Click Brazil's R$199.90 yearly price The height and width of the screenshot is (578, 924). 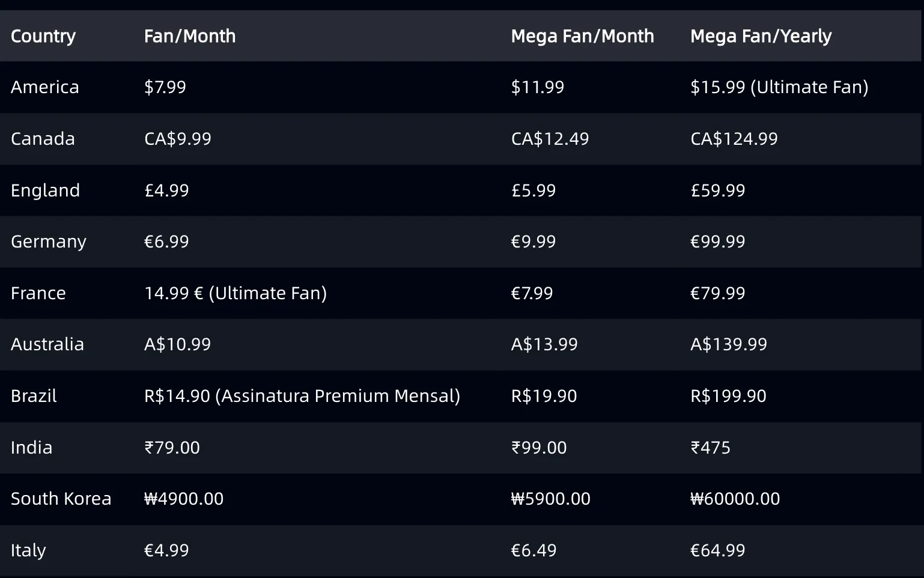point(728,396)
